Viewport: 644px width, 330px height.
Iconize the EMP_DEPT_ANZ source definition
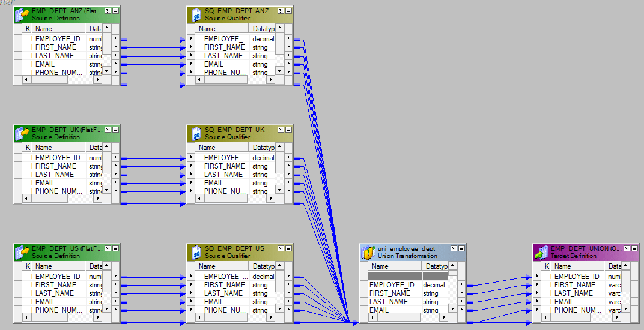(115, 11)
